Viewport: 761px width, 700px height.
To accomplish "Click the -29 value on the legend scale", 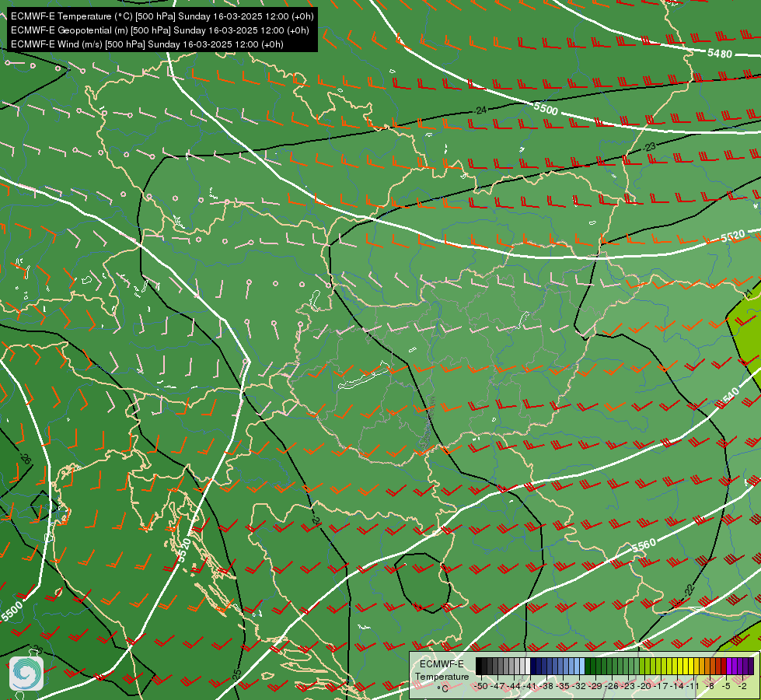I will [x=595, y=686].
